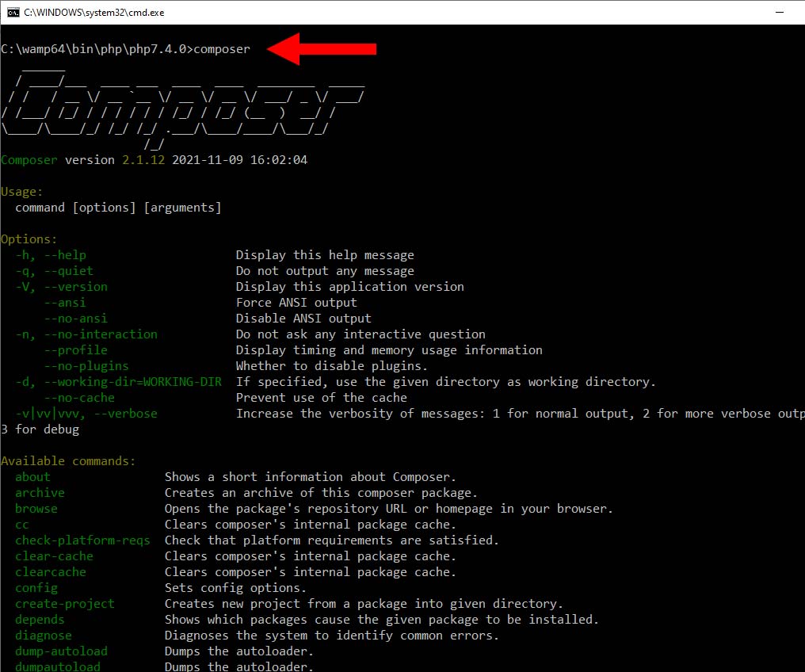Click the '-V, --version' option
The width and height of the screenshot is (805, 672).
[x=62, y=286]
